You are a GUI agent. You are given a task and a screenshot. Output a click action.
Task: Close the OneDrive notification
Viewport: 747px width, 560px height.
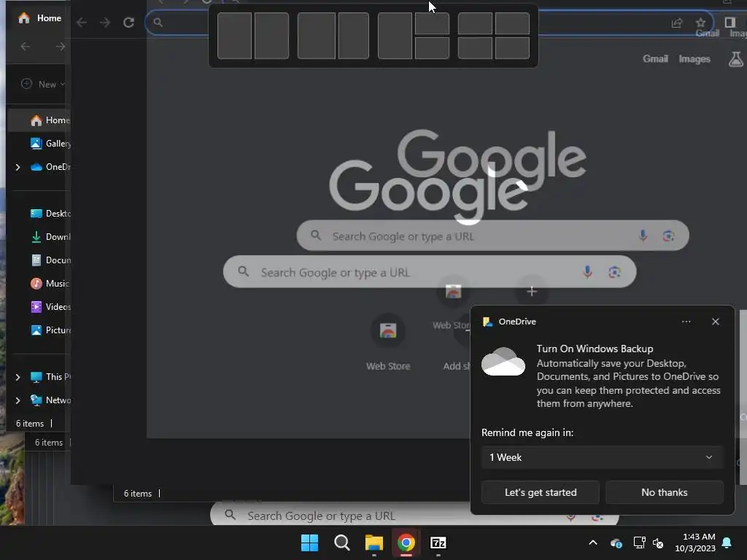pyautogui.click(x=715, y=322)
